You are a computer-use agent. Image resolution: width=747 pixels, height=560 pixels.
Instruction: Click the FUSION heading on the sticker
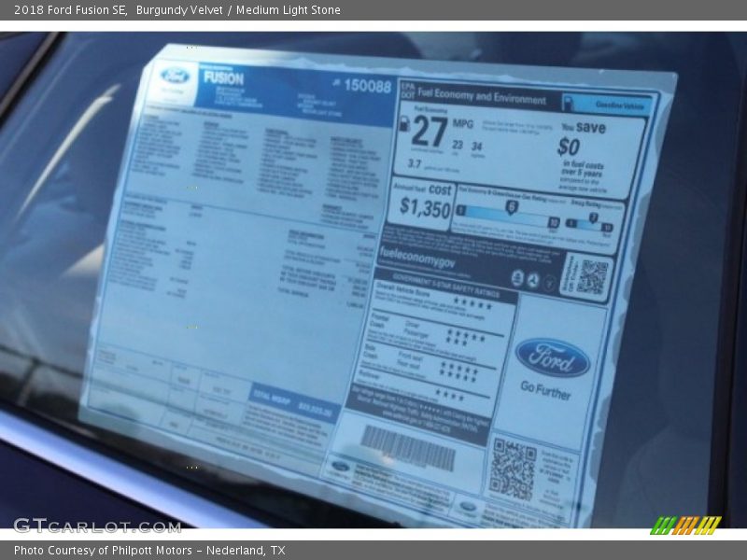tap(222, 78)
